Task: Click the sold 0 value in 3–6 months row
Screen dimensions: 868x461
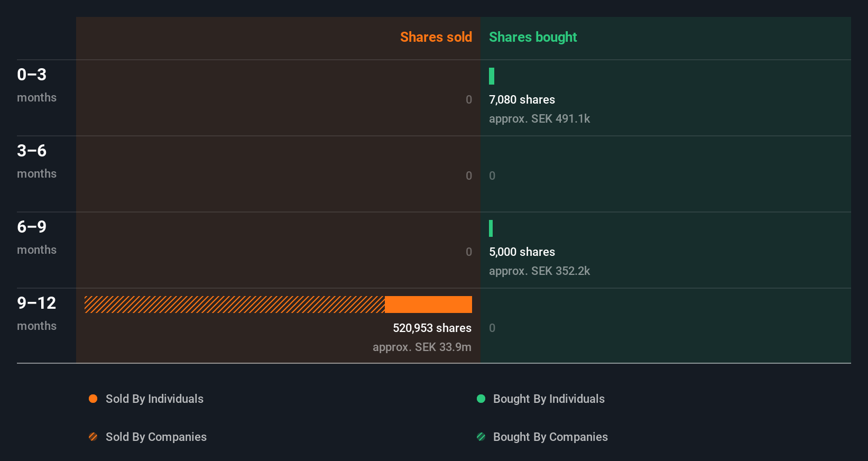Action: [469, 176]
